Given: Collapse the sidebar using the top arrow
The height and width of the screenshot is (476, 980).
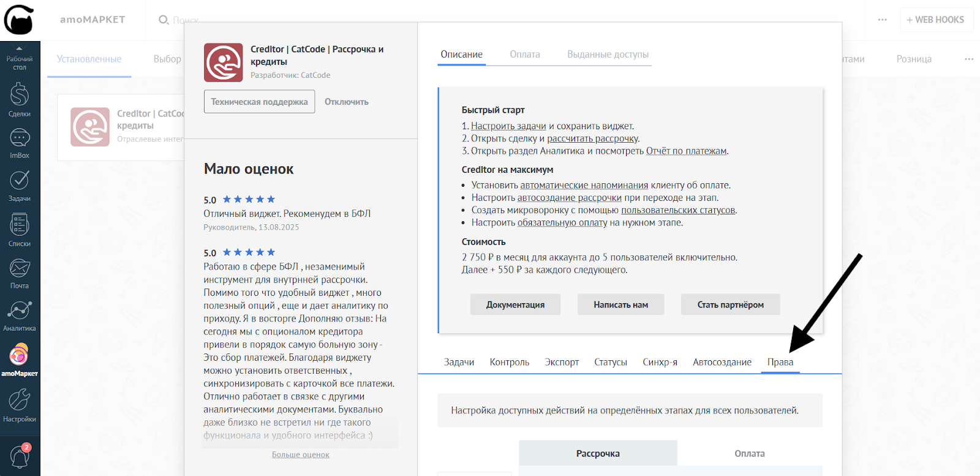Looking at the screenshot, I should (19, 48).
